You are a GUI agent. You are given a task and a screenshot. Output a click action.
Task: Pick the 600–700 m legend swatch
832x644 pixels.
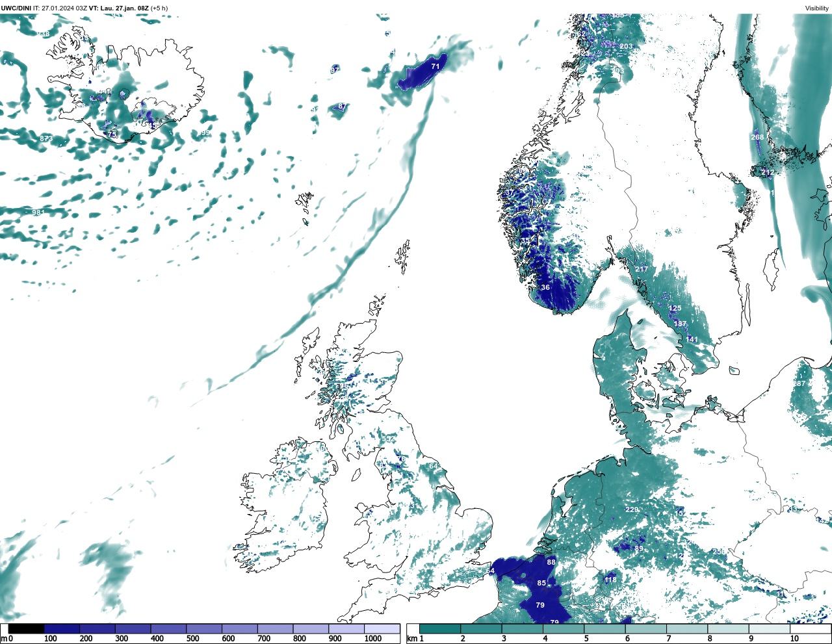pyautogui.click(x=239, y=628)
